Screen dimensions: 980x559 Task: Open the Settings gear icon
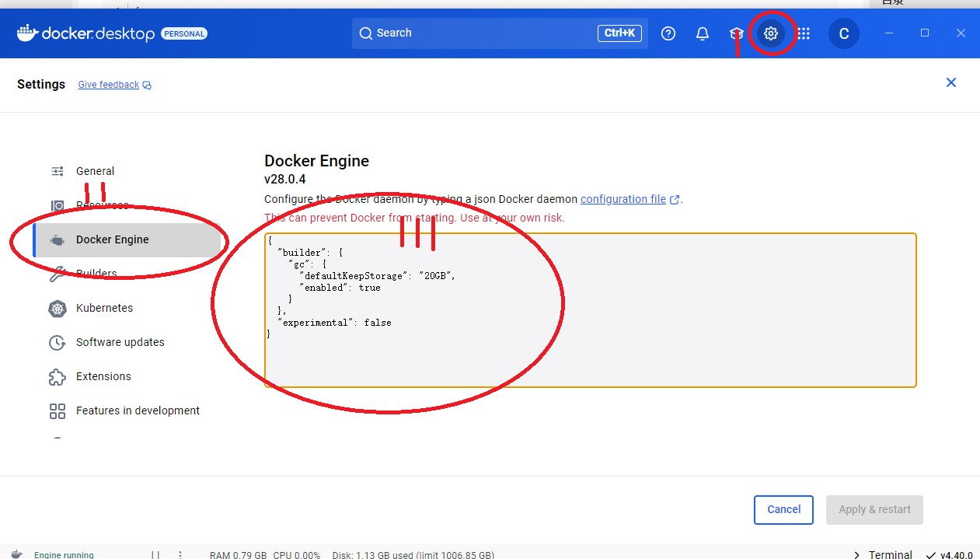(x=770, y=33)
